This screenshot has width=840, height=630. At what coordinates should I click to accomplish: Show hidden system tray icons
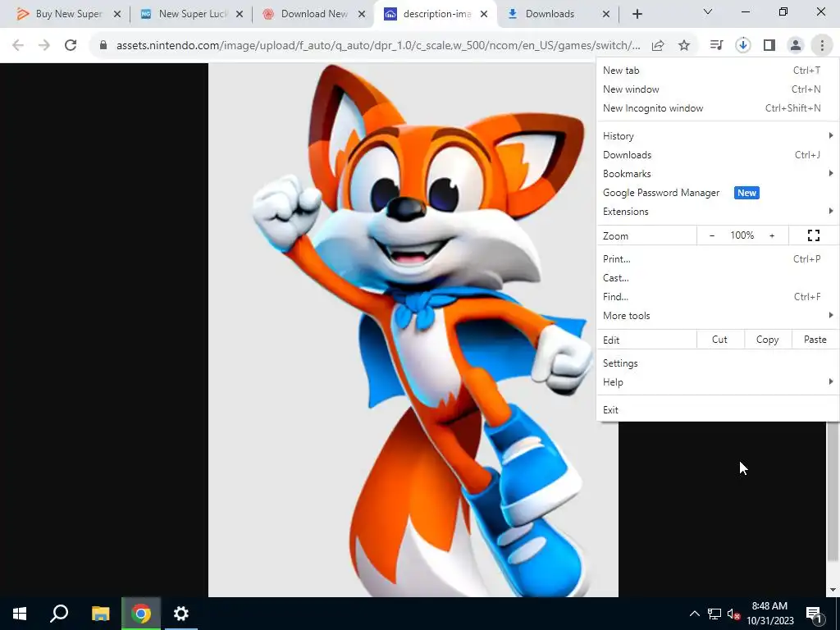click(x=694, y=614)
